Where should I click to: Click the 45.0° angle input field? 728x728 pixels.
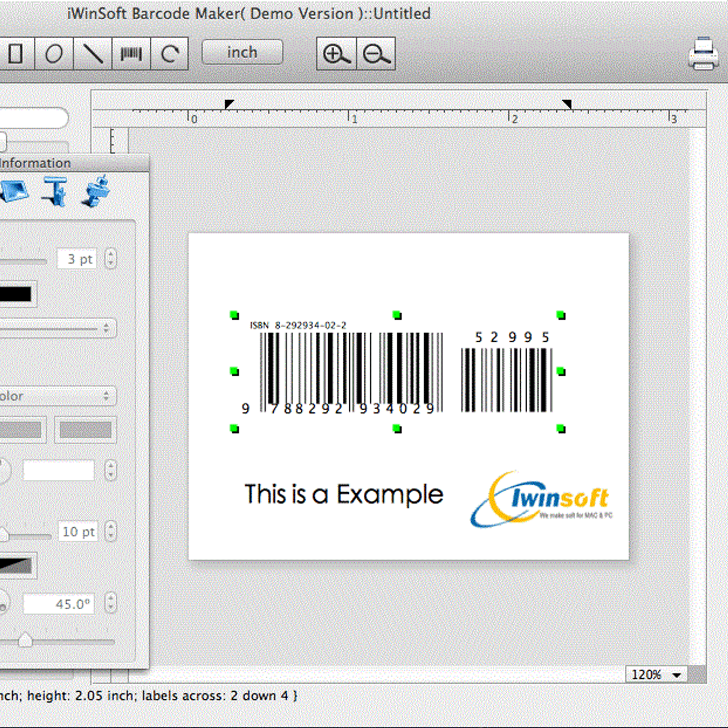point(59,604)
